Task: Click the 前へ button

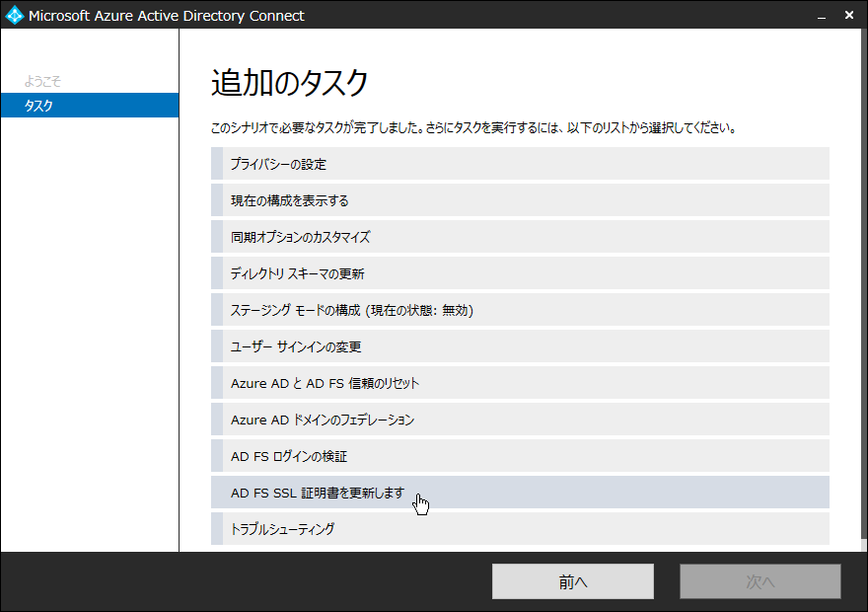Action: click(573, 581)
